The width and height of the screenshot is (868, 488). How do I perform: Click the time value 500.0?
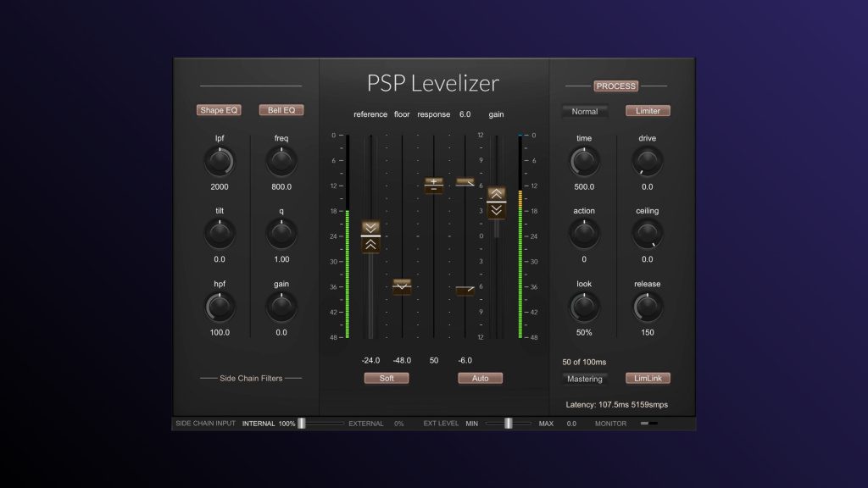[x=584, y=187]
